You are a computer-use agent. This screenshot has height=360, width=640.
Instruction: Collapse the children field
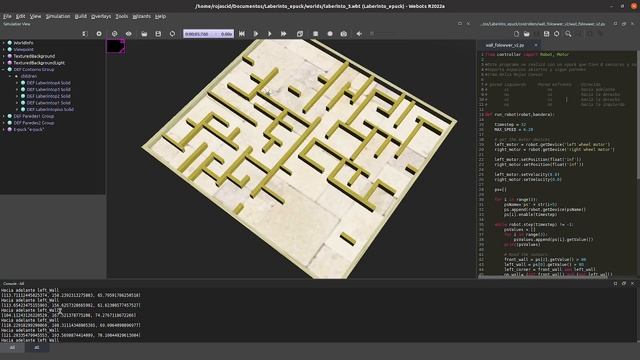10,76
